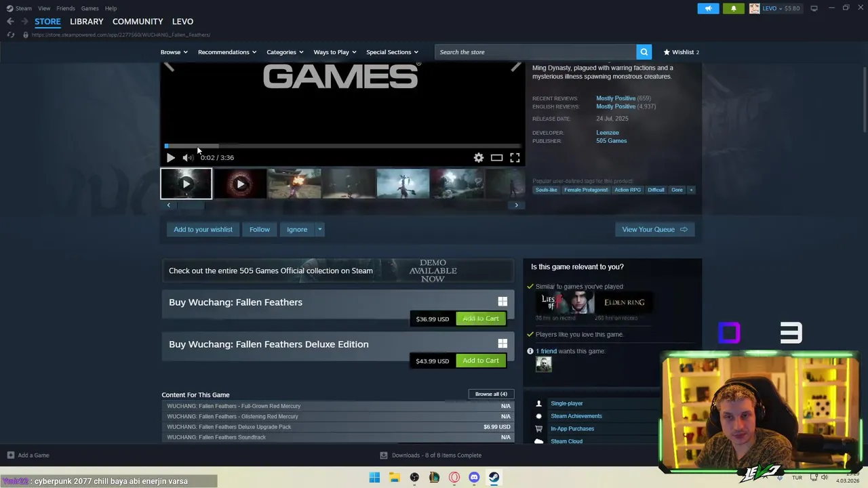
Task: Click Add to your wishlist
Action: point(203,229)
